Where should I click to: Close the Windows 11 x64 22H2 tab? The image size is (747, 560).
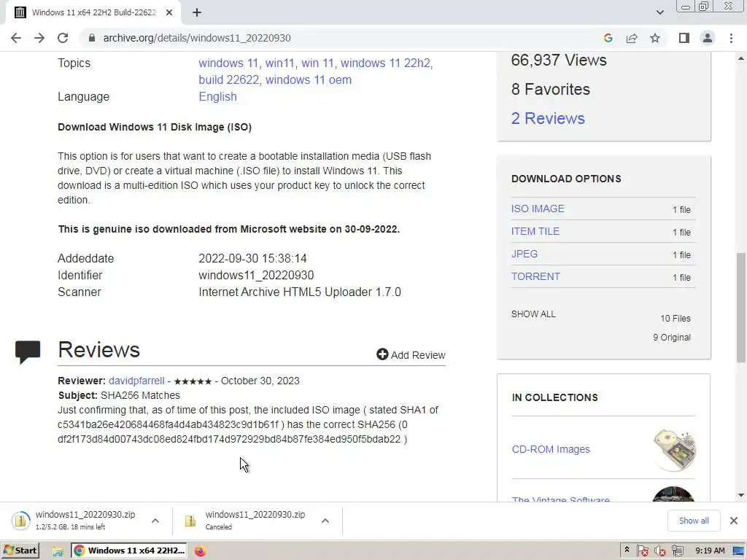pyautogui.click(x=169, y=12)
